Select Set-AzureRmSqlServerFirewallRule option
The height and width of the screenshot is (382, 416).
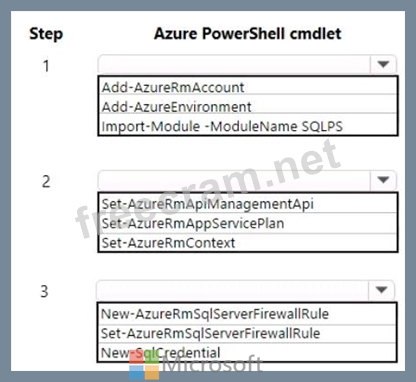point(247,333)
